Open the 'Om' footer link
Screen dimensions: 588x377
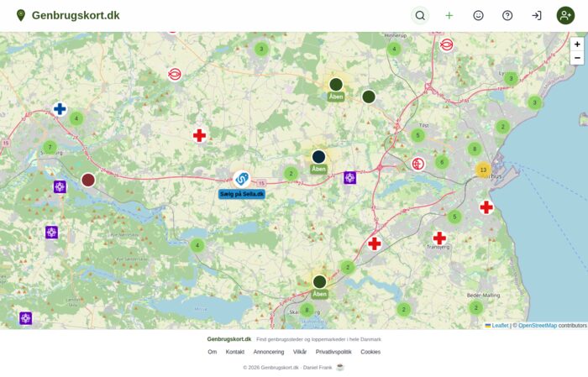213,352
